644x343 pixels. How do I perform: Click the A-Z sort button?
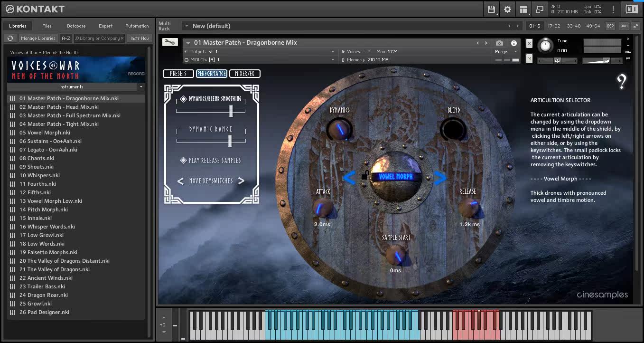point(66,38)
